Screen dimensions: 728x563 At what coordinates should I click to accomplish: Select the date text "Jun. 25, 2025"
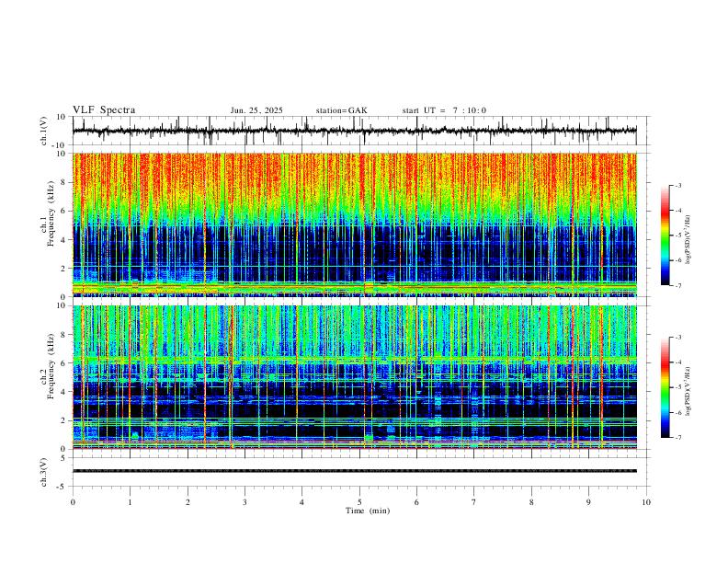(x=256, y=110)
